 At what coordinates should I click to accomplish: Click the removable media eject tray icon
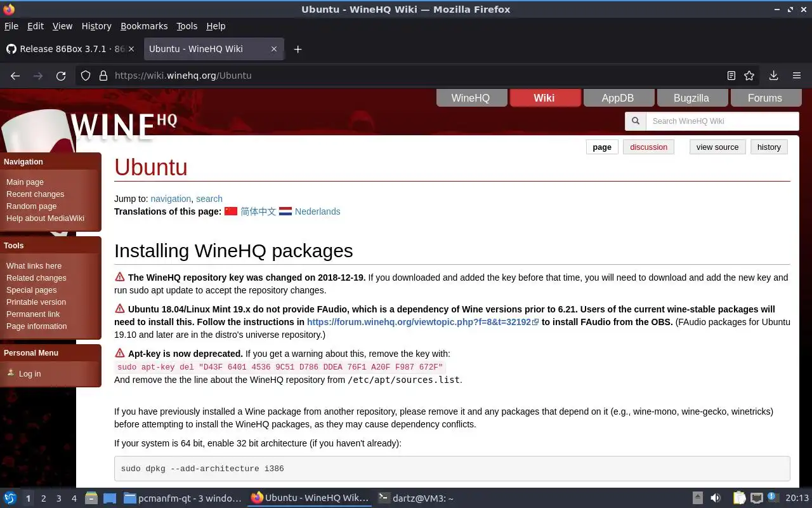click(x=698, y=498)
